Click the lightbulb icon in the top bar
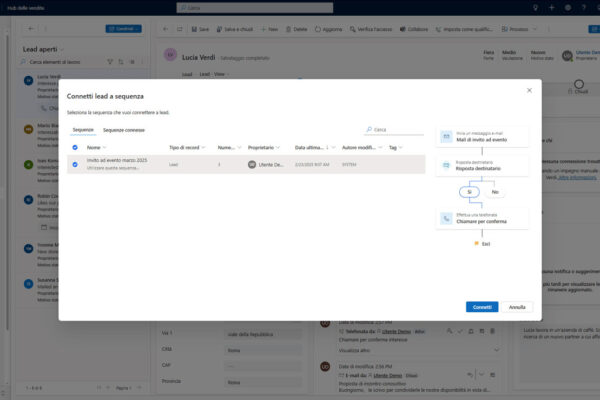Screen dimensions: 600x400 pyautogui.click(x=535, y=8)
